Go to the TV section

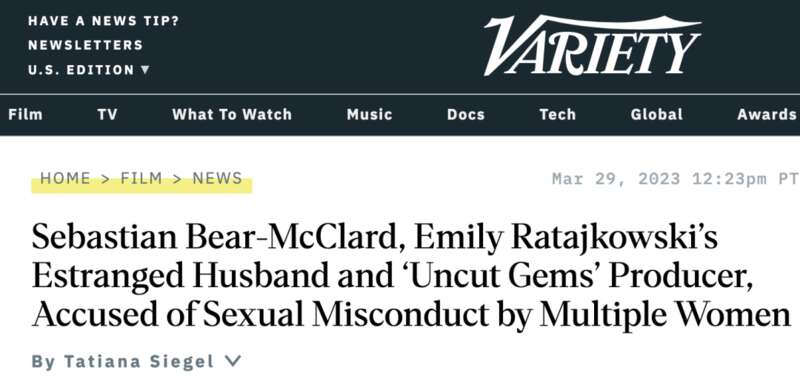(107, 114)
